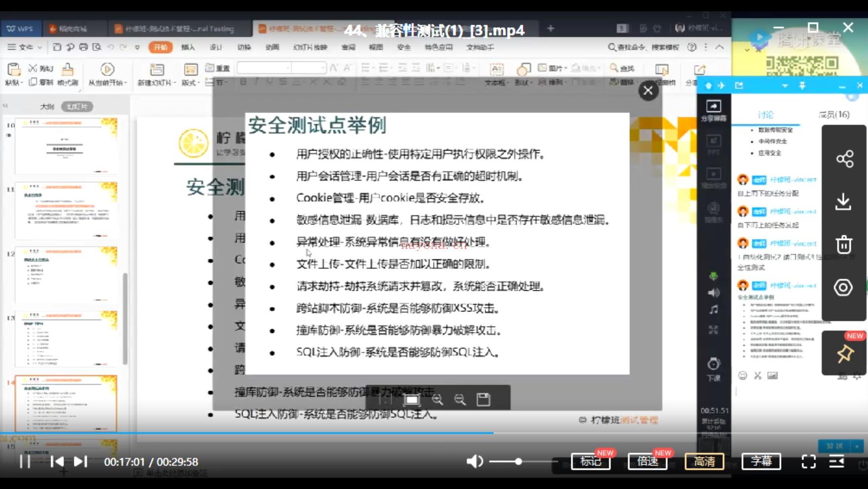Save the previewed image
This screenshot has width=868, height=489.
pos(483,399)
